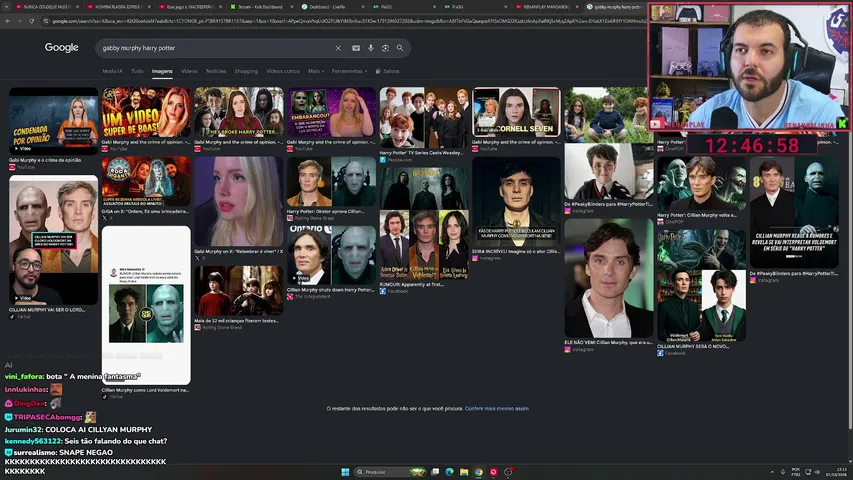853x480 pixels.
Task: Open the 'EMBARANGOU?' purple thumbnail
Action: tap(331, 112)
